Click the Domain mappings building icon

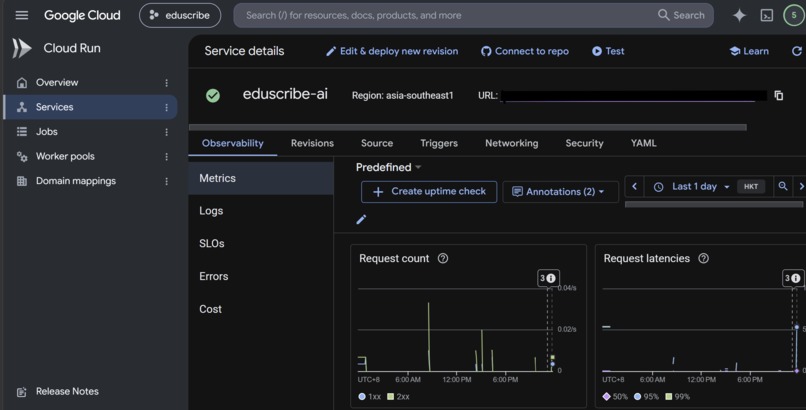point(22,181)
